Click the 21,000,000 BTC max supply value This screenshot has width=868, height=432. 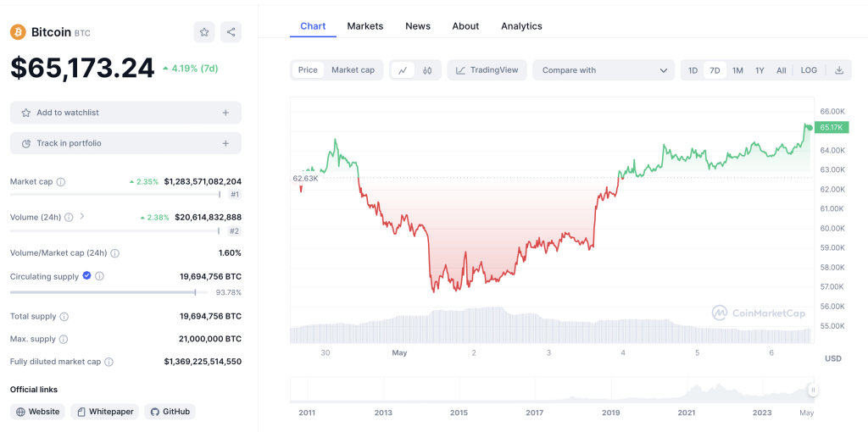coord(210,339)
